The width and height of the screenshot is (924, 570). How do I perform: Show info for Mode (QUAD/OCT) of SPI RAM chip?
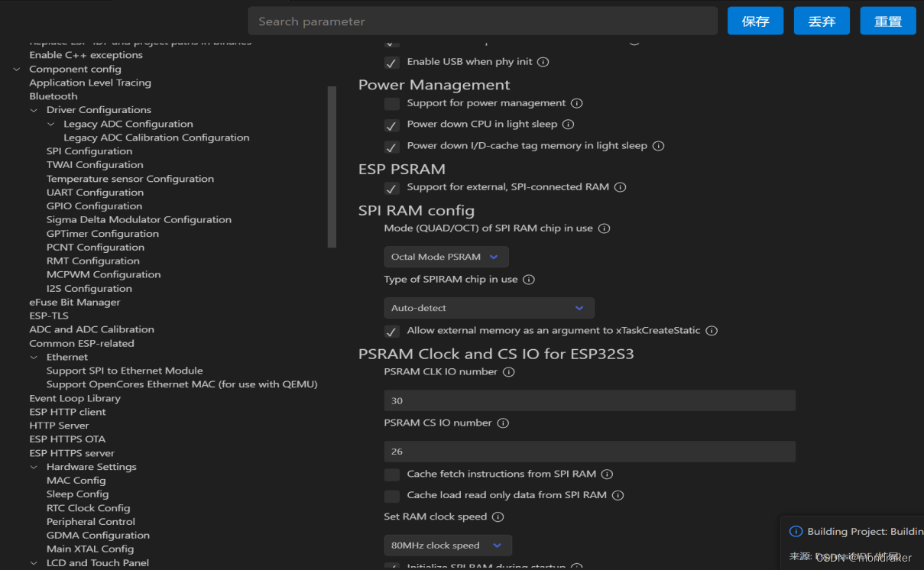(604, 227)
